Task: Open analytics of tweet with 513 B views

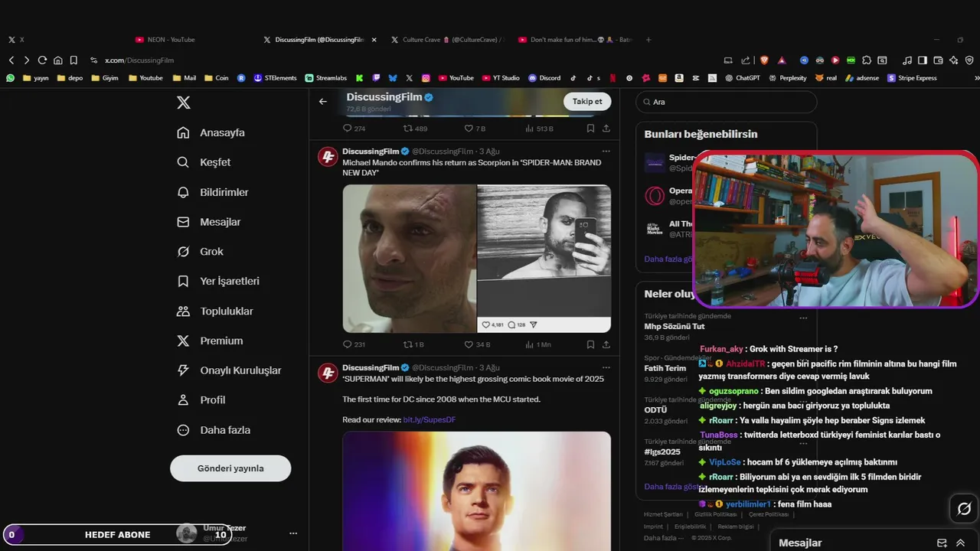Action: (x=539, y=129)
